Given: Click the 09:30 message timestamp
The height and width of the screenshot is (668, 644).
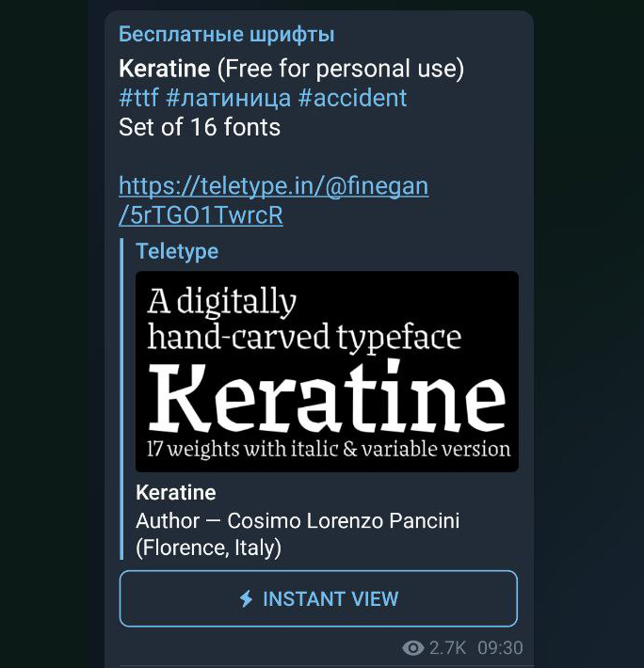Looking at the screenshot, I should (500, 648).
